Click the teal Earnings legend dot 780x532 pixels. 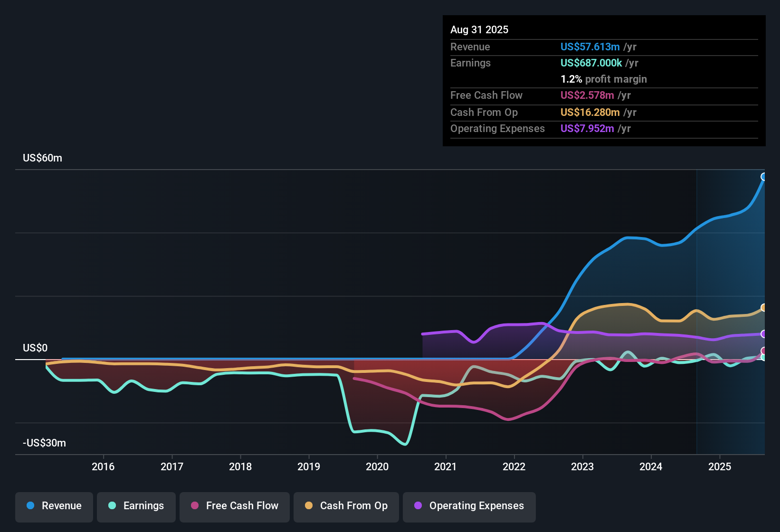(111, 506)
